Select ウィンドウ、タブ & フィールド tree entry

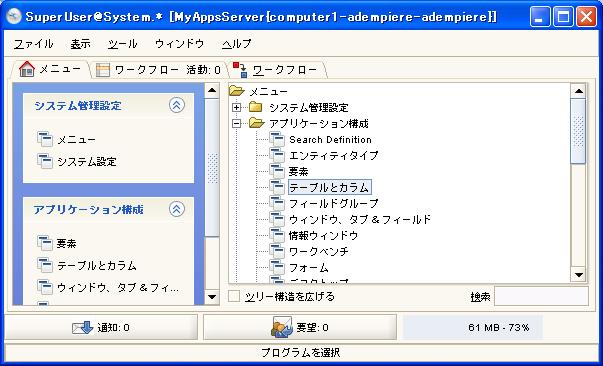pyautogui.click(x=360, y=220)
